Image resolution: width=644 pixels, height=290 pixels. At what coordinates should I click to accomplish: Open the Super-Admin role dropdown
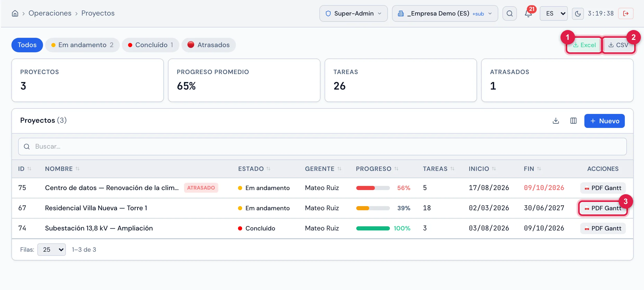tap(353, 13)
